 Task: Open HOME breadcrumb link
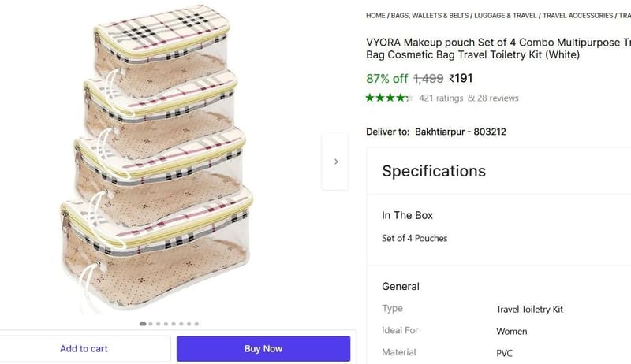click(x=375, y=16)
